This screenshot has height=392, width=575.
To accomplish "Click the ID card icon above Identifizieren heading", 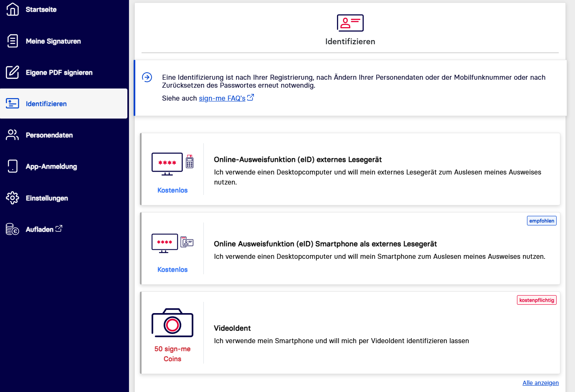I will click(x=350, y=23).
